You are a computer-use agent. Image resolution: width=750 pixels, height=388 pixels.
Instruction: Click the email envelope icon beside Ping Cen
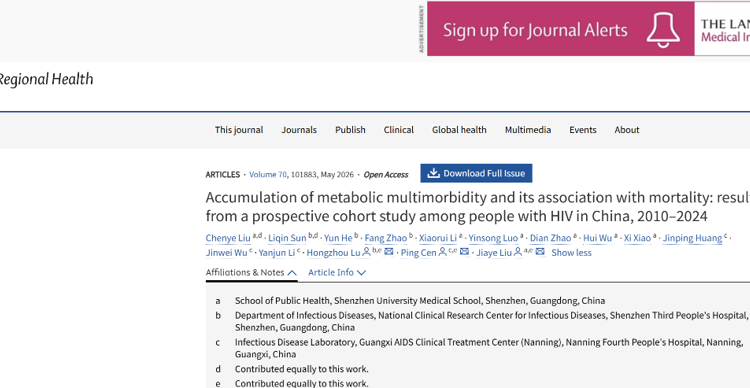(x=464, y=252)
